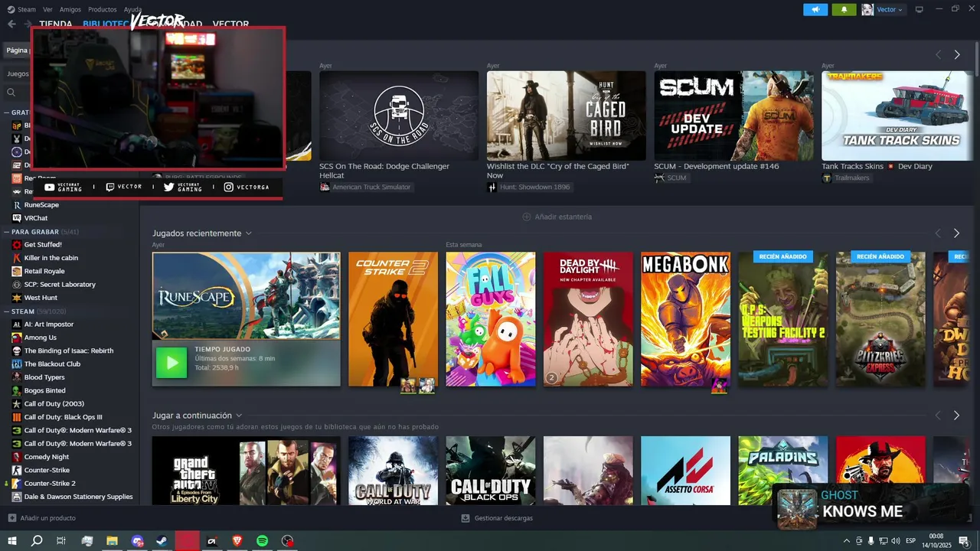980x551 pixels.
Task: Collapse the STEAM category in sidebar
Action: pyautogui.click(x=6, y=311)
